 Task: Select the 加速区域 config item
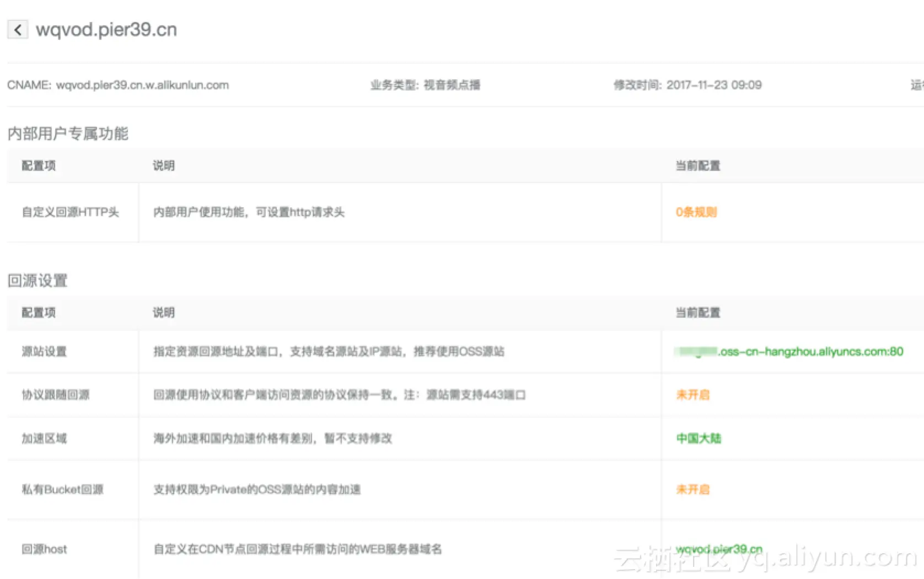(x=44, y=438)
